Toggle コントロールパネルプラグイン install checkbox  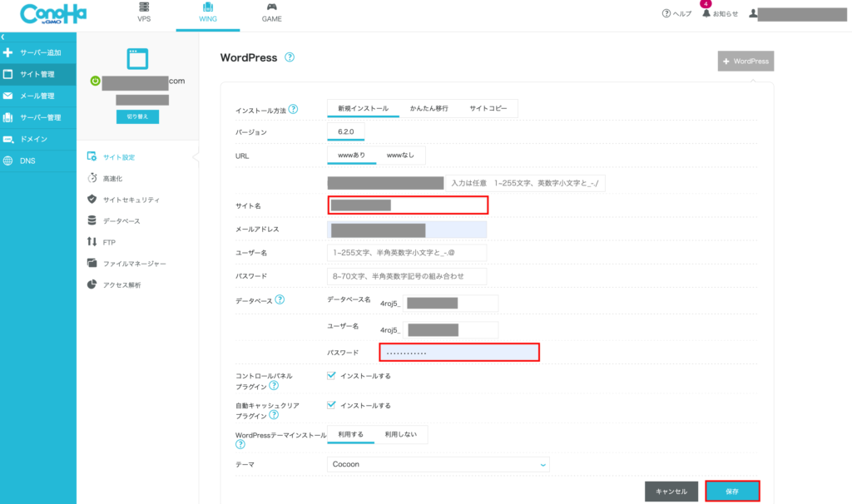[331, 375]
